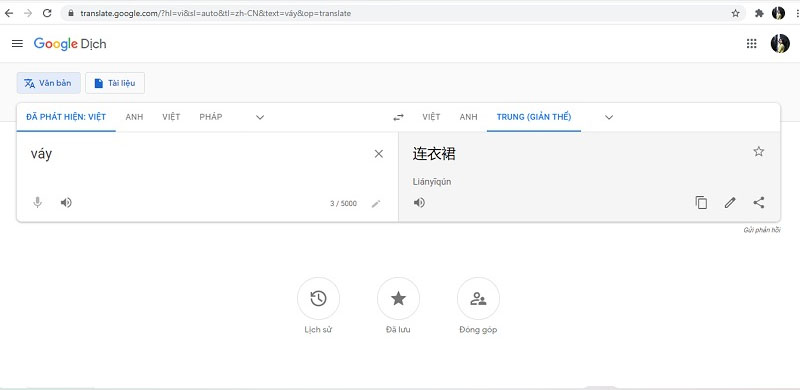The image size is (800, 390).
Task: Click the Google Dịch logo
Action: click(x=70, y=44)
